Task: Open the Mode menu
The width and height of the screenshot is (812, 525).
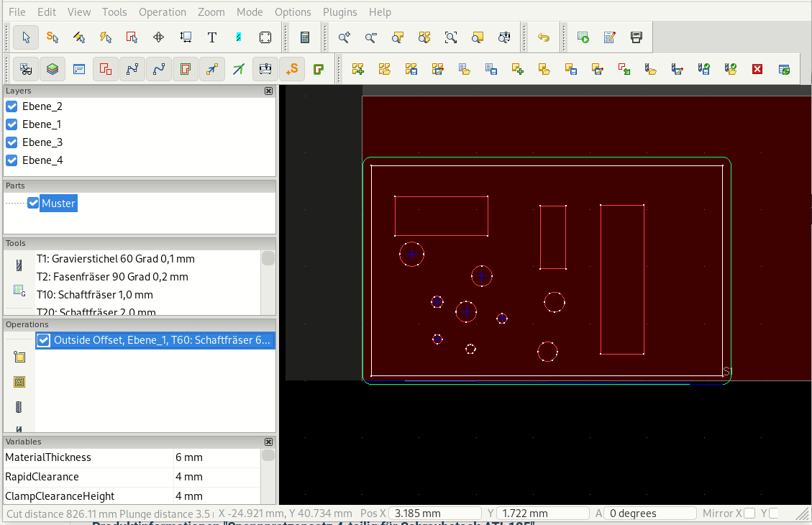Action: click(250, 12)
